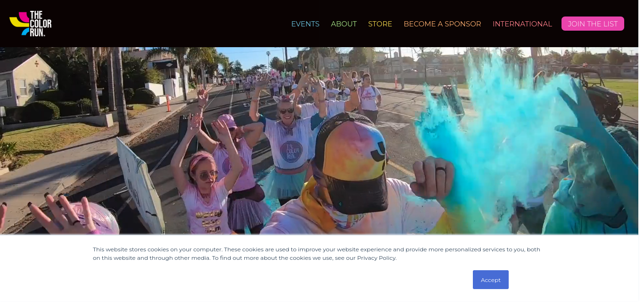Viewport: 644px width, 307px height.
Task: Accept the cookie notice
Action: [x=490, y=280]
